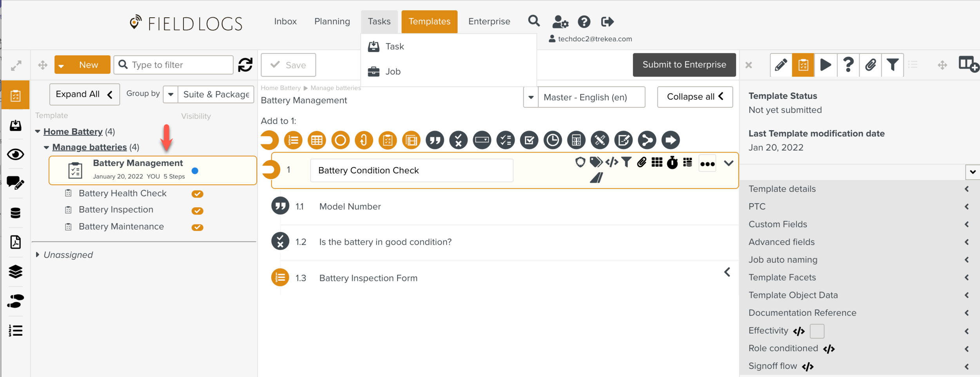Click the Collapse all button
This screenshot has height=377, width=980.
[695, 97]
